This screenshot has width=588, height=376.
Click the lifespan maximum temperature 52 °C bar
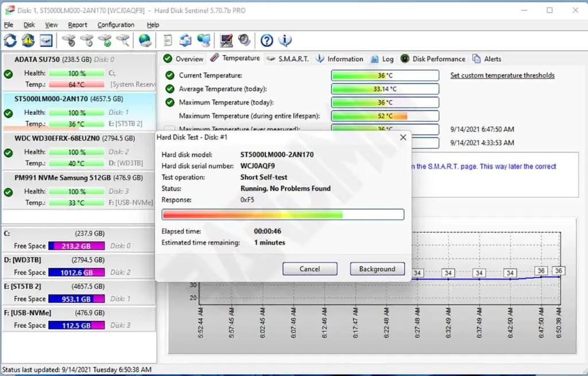click(385, 116)
